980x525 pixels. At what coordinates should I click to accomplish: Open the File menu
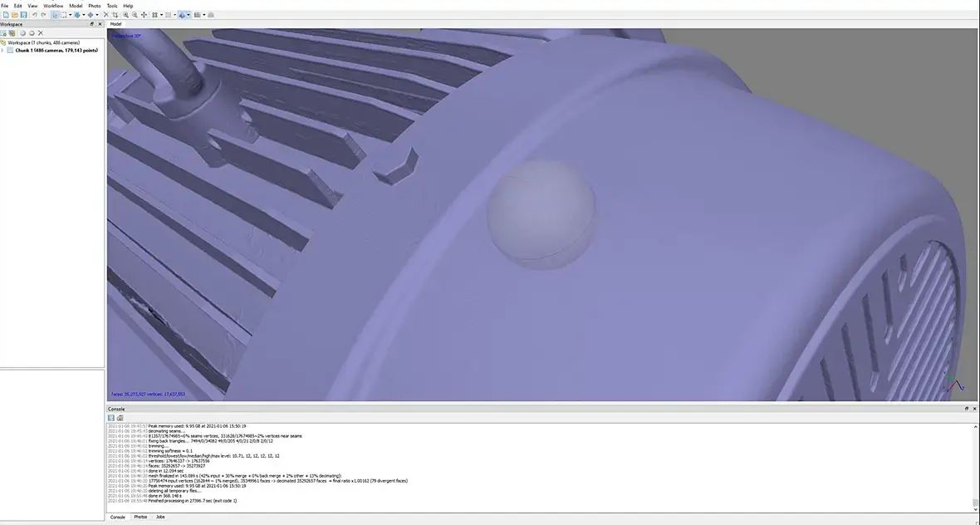[5, 6]
